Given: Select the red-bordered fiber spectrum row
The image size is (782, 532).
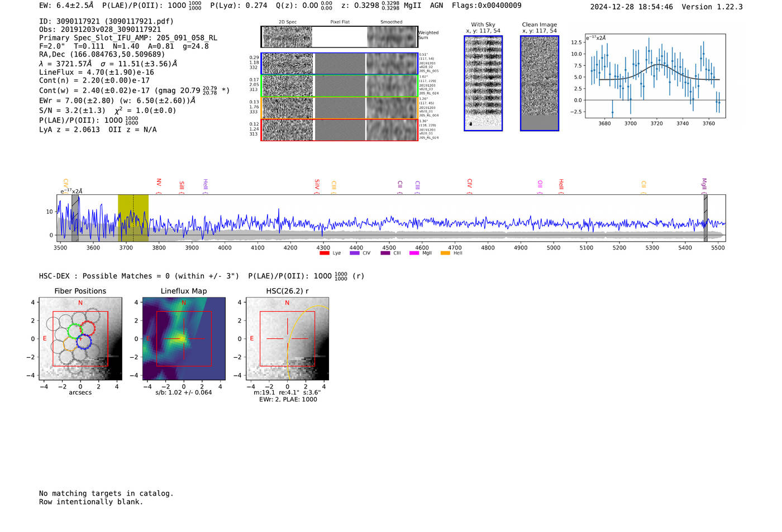Looking at the screenshot, I should [340, 130].
